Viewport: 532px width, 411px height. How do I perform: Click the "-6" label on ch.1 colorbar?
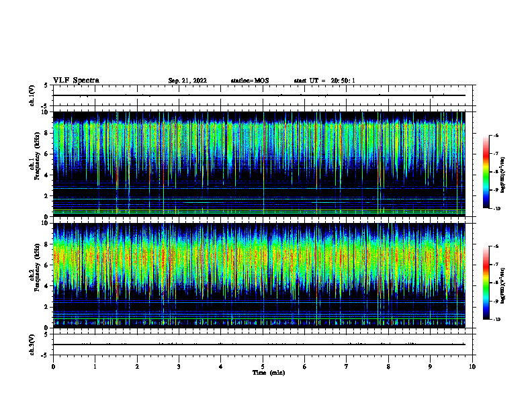[x=496, y=136]
